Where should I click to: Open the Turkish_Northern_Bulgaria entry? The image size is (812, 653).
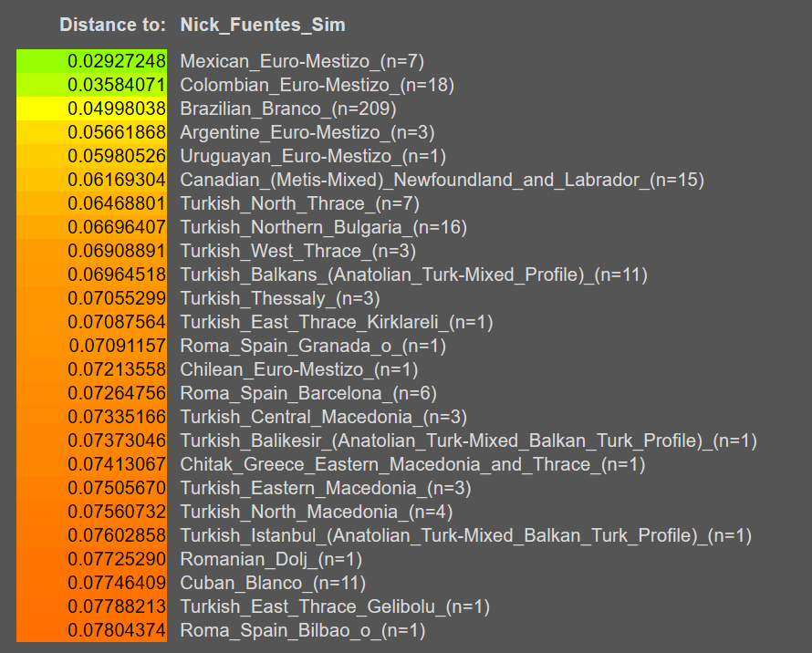(x=324, y=227)
